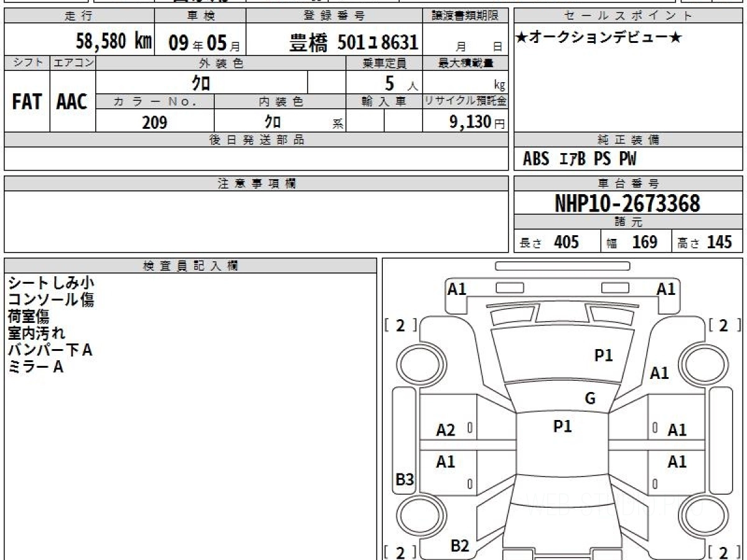This screenshot has height=560, width=747.
Task: Click the カラーNo. header
Action: 155,102
